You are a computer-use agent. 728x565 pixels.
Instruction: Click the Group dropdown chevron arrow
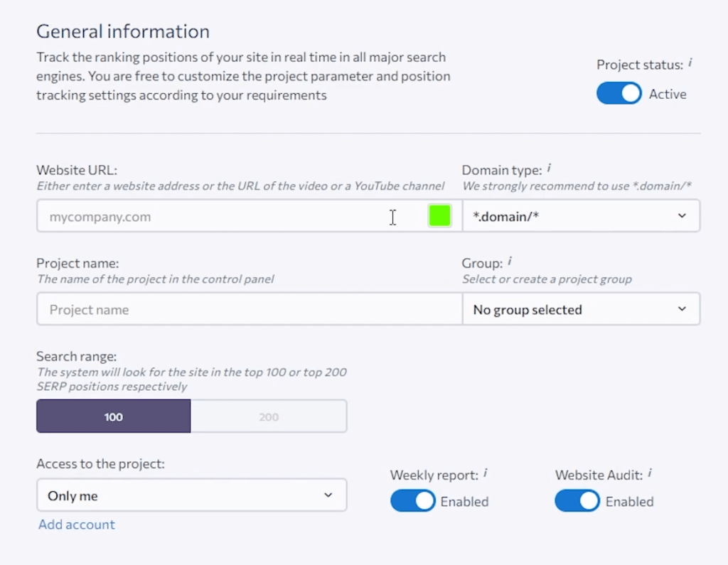point(682,309)
